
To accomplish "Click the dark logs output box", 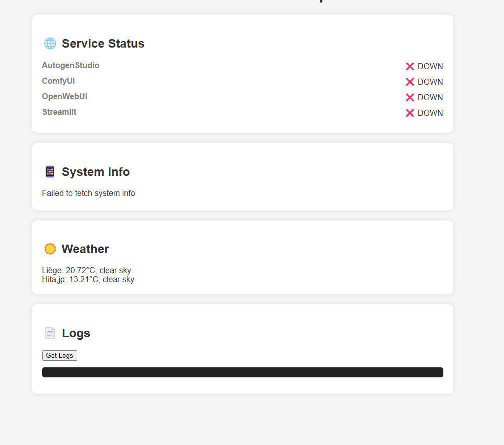I will (x=243, y=372).
